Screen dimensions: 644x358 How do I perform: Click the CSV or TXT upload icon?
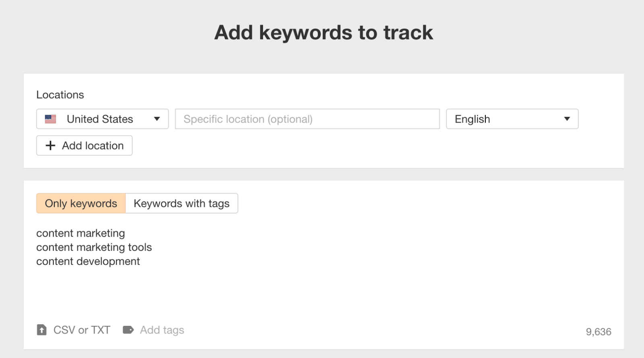41,330
